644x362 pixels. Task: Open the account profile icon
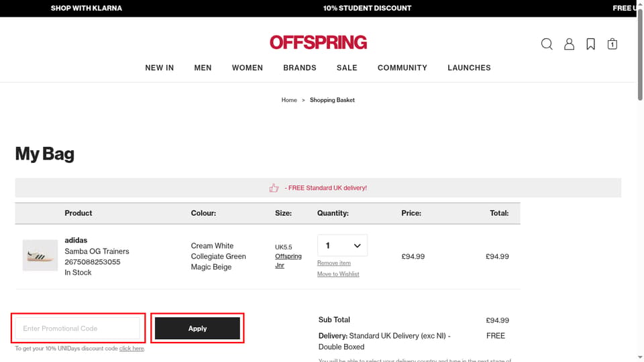pos(569,44)
